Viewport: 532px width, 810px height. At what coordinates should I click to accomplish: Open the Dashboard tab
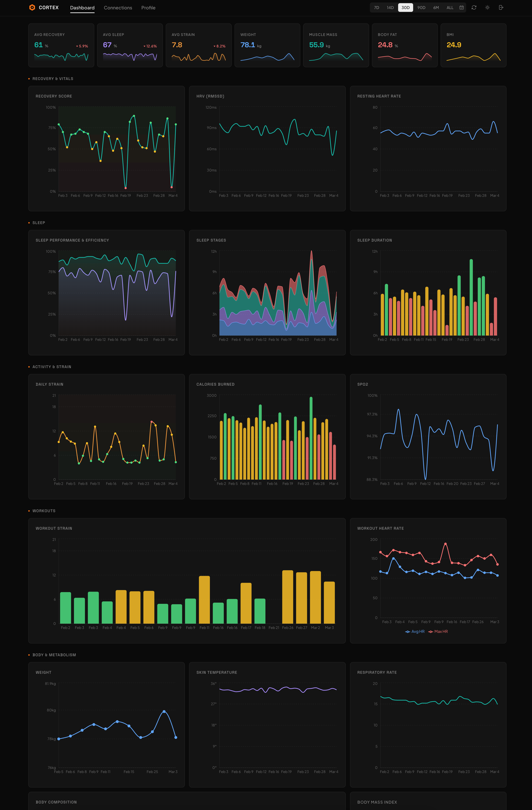tap(82, 7)
